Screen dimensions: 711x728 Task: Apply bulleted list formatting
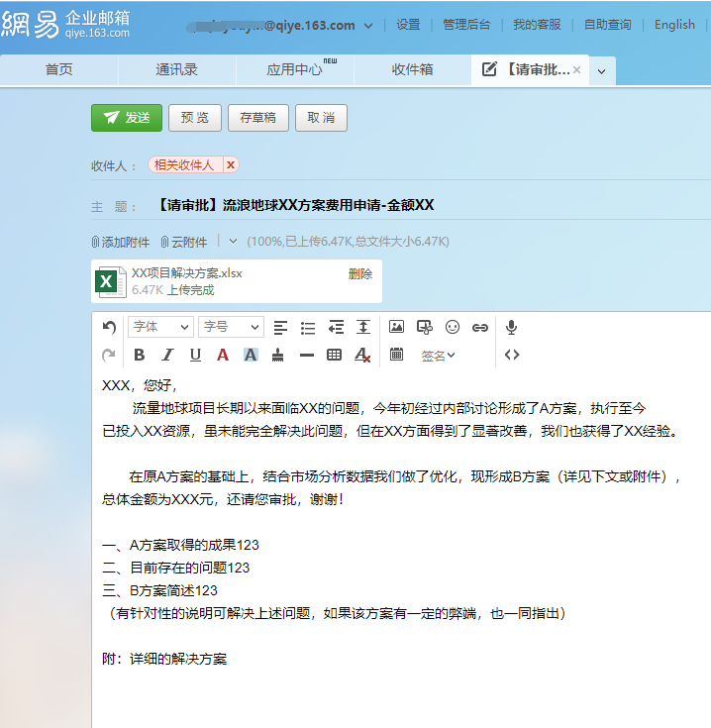308,328
